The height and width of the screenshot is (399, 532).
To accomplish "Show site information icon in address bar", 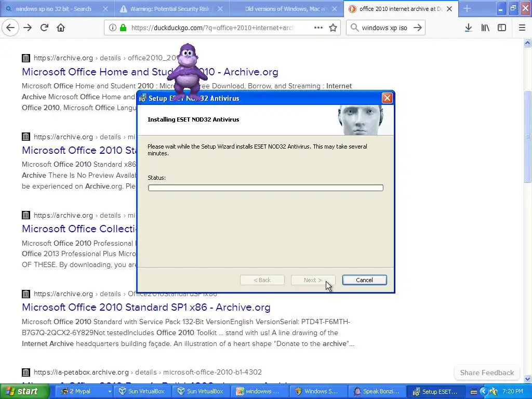I will 113,28.
